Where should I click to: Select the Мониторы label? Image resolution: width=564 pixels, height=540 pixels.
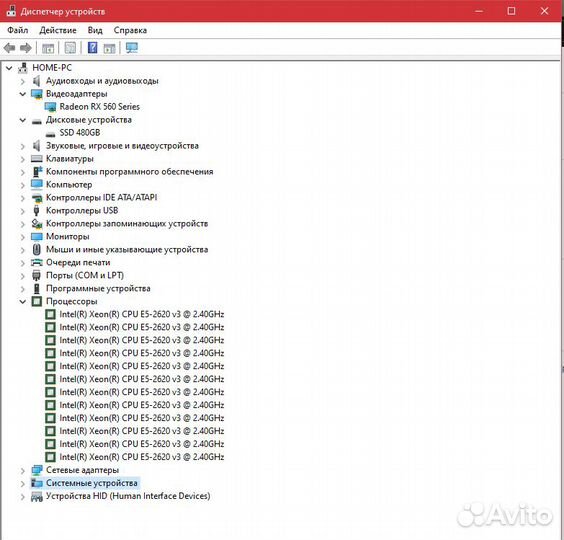[x=68, y=236]
